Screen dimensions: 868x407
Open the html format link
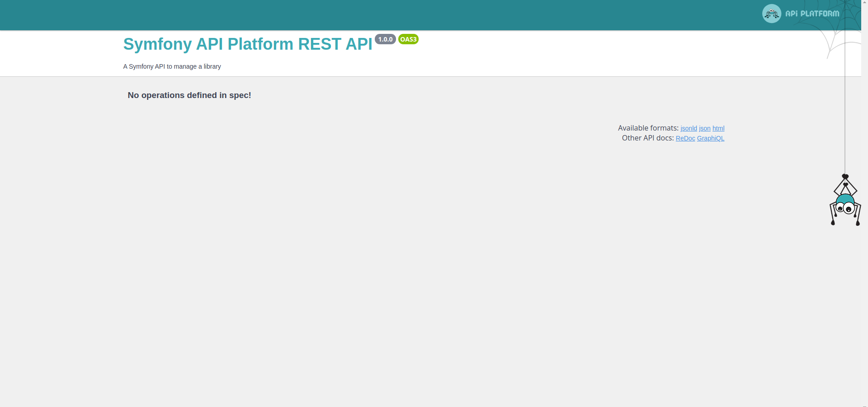tap(718, 128)
